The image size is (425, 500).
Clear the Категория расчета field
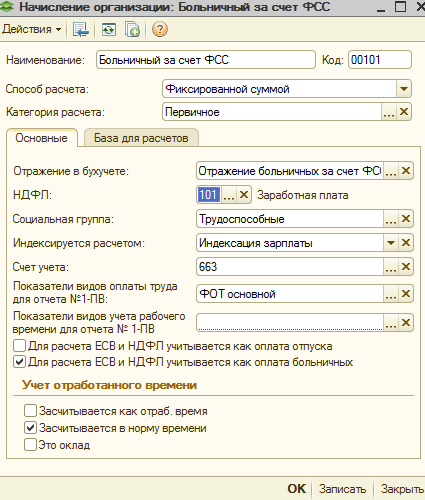click(404, 112)
